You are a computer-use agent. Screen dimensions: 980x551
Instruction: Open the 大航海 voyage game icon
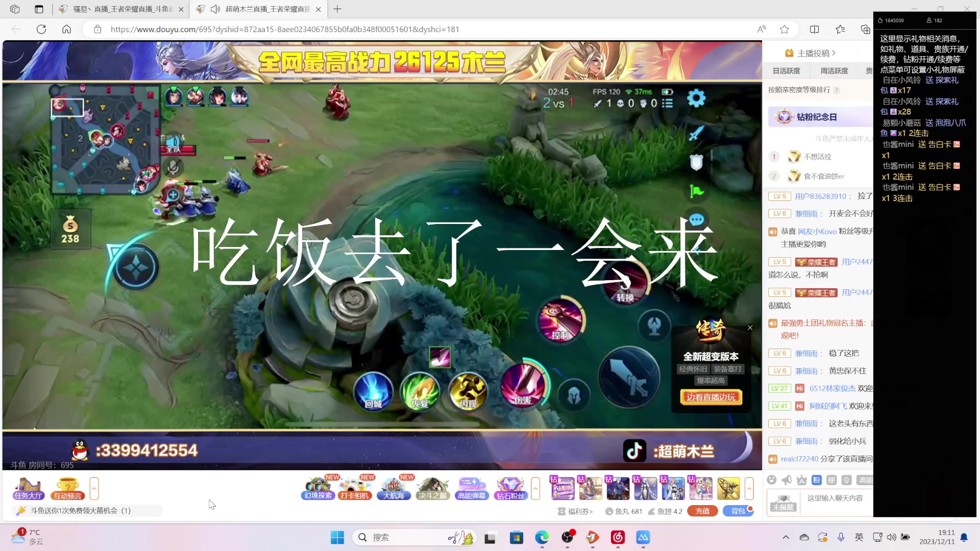(394, 488)
